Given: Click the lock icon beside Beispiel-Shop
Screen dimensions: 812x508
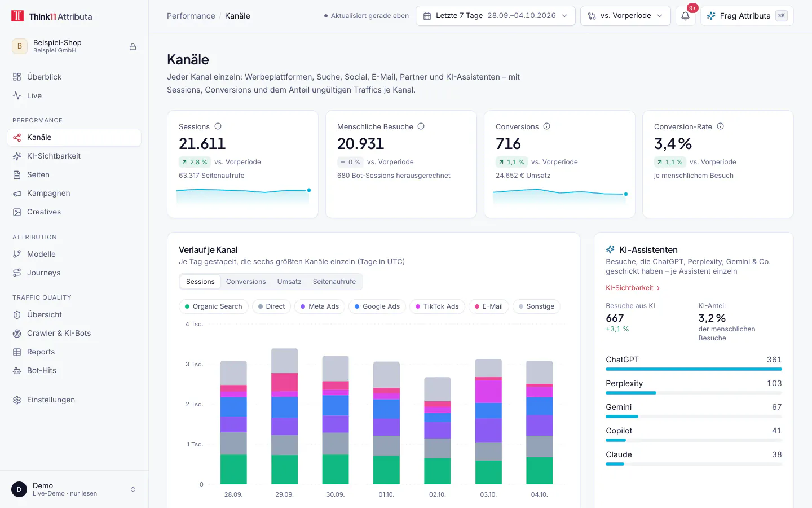Looking at the screenshot, I should 133,47.
